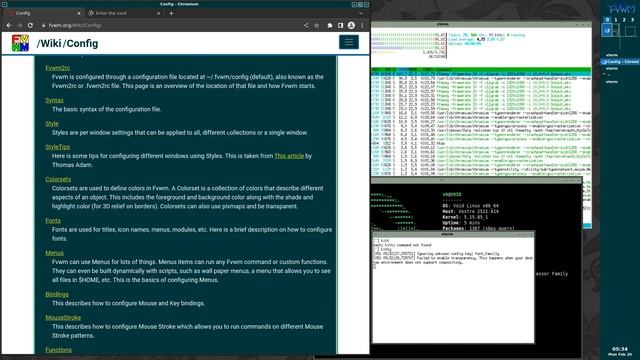Open the Syntax link
640x360 pixels.
click(x=54, y=100)
